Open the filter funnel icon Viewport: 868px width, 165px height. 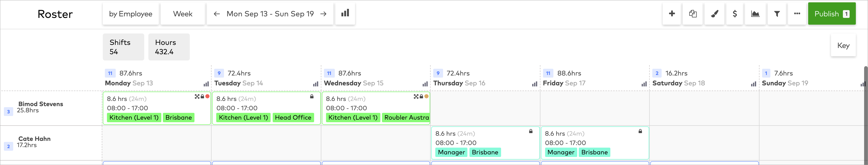pos(777,13)
